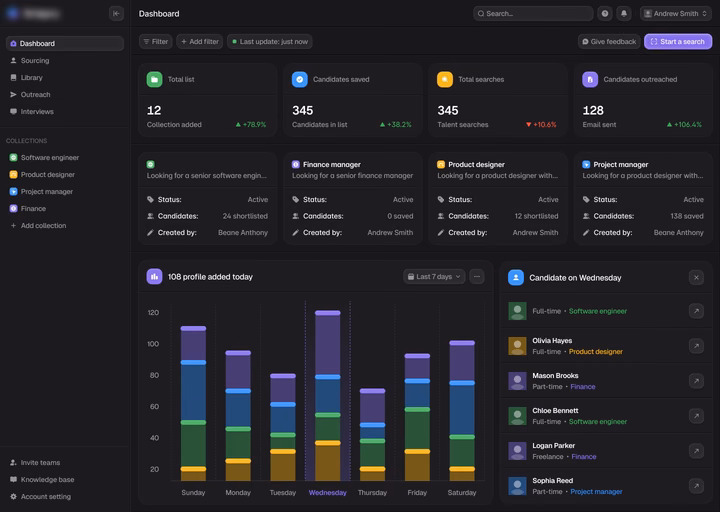This screenshot has height=512, width=720.
Task: Open Outreach in the sidebar
Action: [x=65, y=94]
